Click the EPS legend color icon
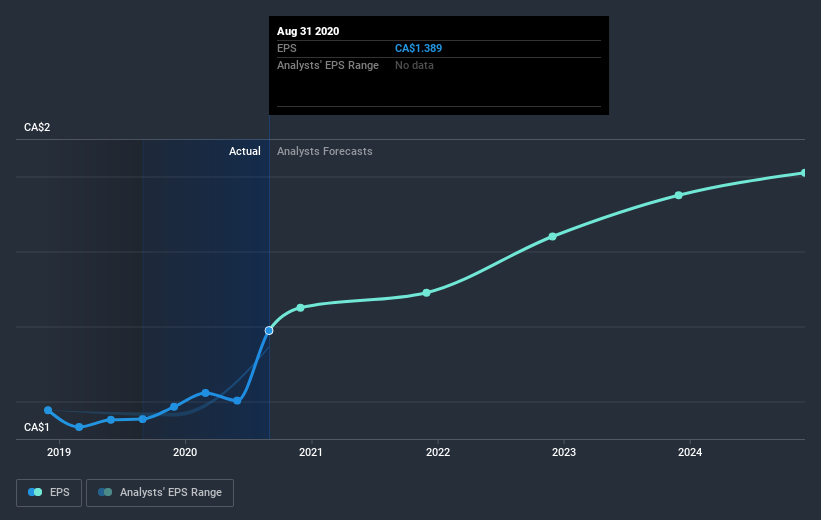Image resolution: width=821 pixels, height=520 pixels. coord(35,492)
